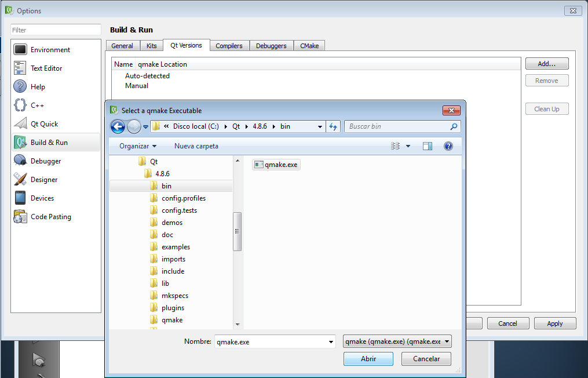
Task: Click Abrir to open qmake.exe
Action: click(x=368, y=359)
